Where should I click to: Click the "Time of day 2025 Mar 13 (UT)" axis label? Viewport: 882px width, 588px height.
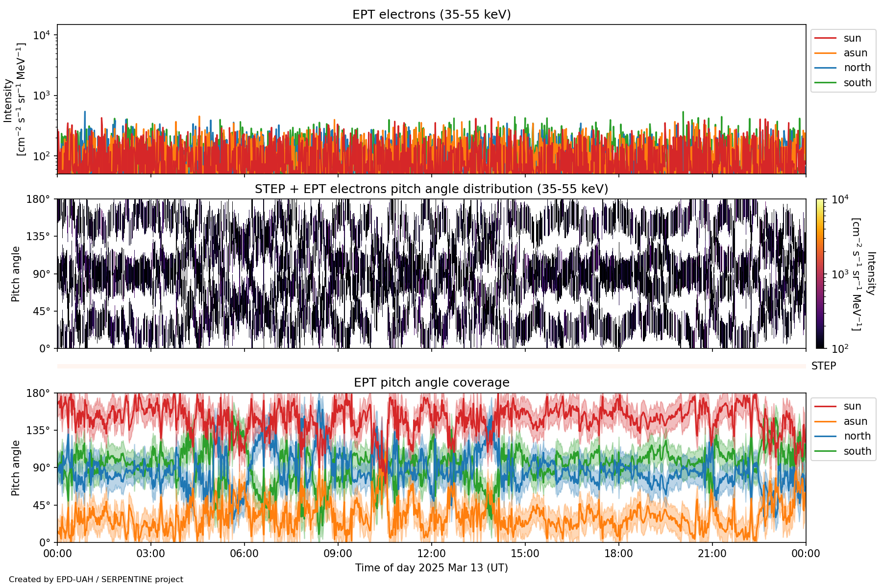click(431, 568)
